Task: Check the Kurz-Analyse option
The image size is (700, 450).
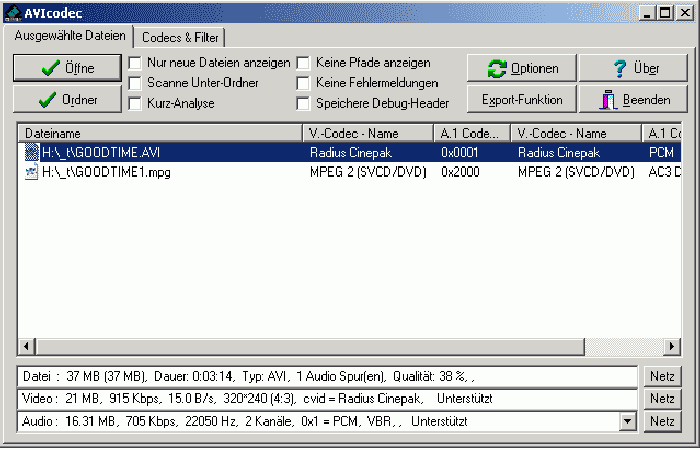Action: click(x=135, y=103)
